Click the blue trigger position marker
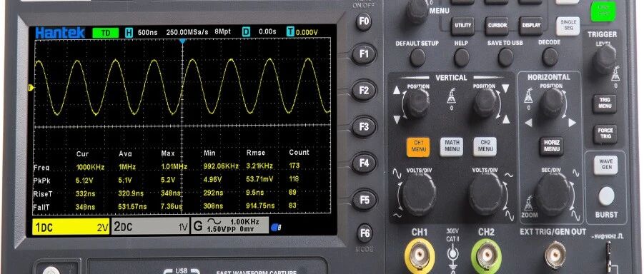Viewport: 644px width, 274px height. tap(183, 41)
